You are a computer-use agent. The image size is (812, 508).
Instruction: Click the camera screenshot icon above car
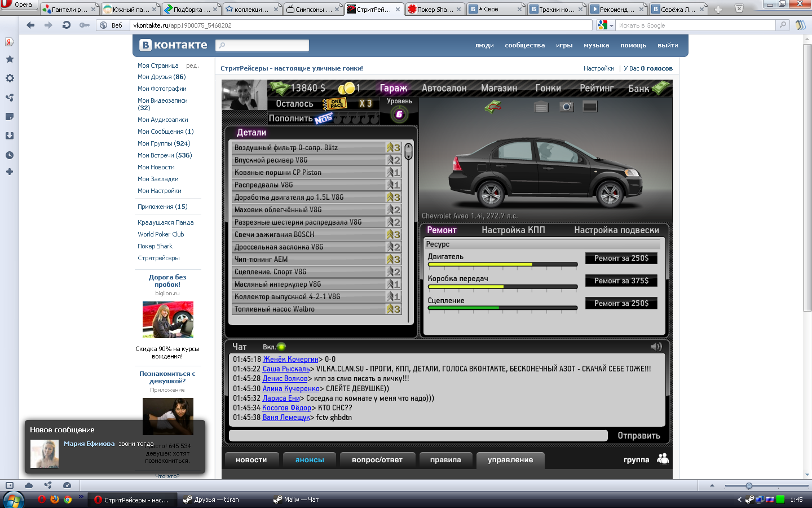pyautogui.click(x=566, y=107)
